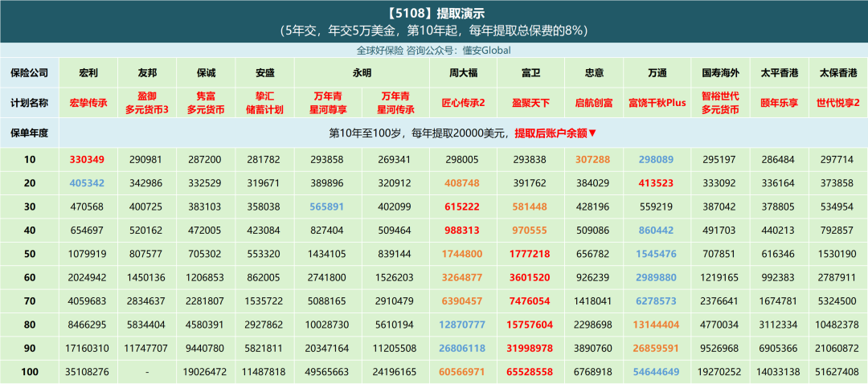The image size is (868, 384).
Task: Select the 计划名称 row label
Action: (x=30, y=103)
